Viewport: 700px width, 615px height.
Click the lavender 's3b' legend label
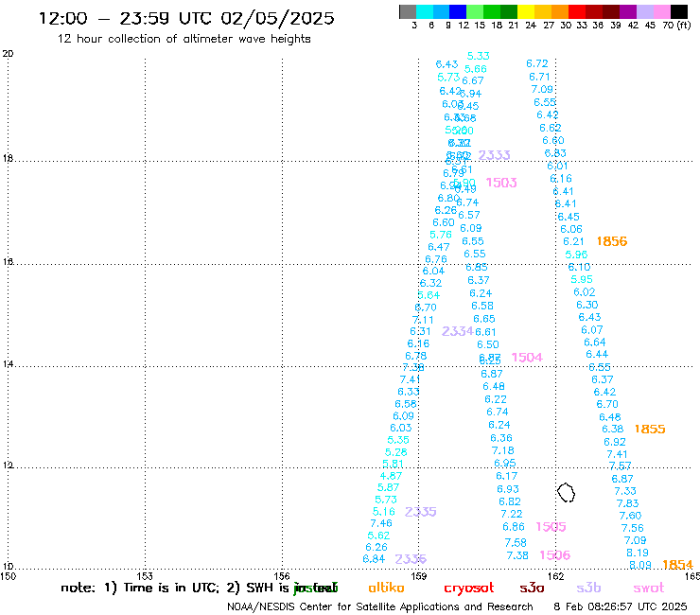tap(588, 588)
